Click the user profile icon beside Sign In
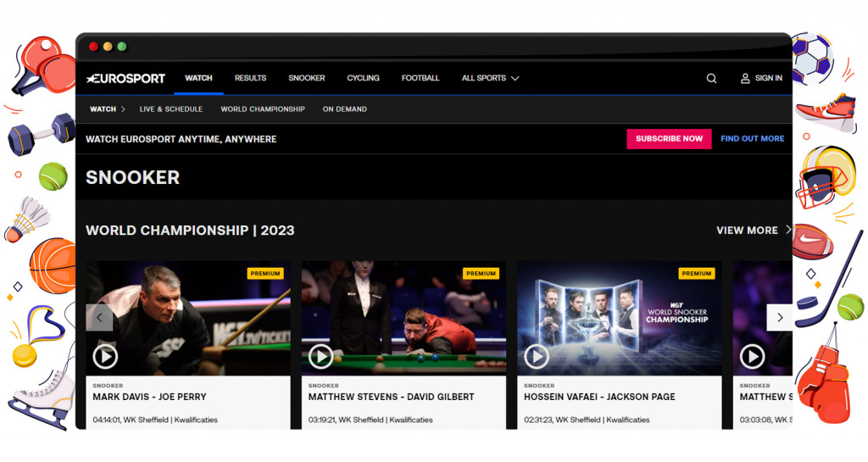Viewport: 868px width, 462px height. pyautogui.click(x=745, y=79)
